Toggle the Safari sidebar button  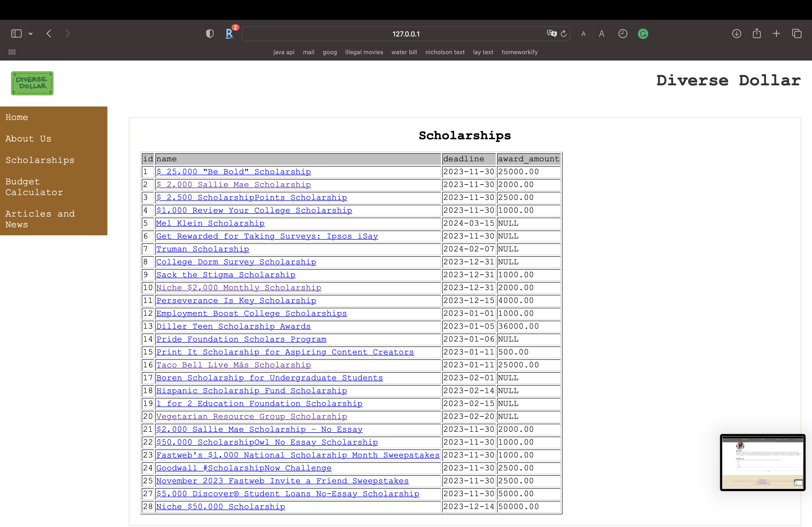coord(16,33)
